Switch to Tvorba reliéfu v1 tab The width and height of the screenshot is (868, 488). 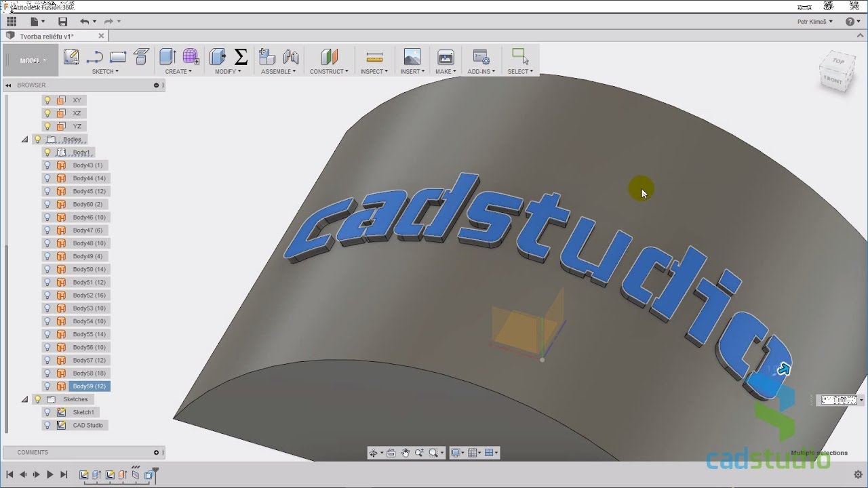coord(47,36)
